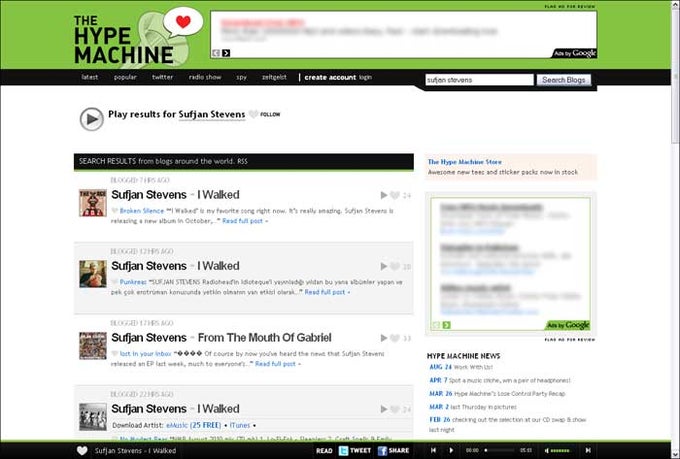Open album thumbnail for first I Walked post
Image resolution: width=680 pixels, height=459 pixels.
click(93, 203)
